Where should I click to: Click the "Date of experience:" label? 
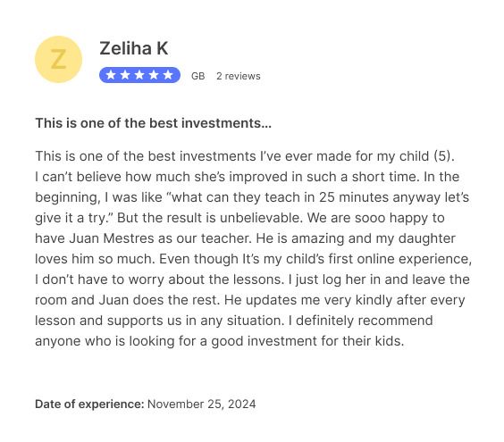point(89,404)
